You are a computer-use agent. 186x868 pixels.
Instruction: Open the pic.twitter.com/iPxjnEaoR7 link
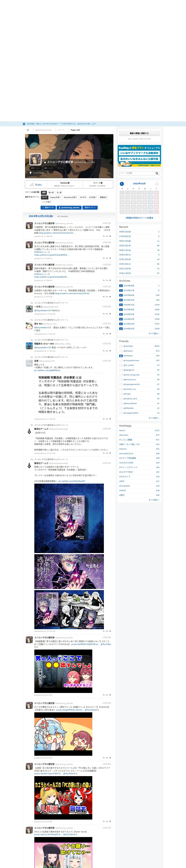(x=72, y=481)
